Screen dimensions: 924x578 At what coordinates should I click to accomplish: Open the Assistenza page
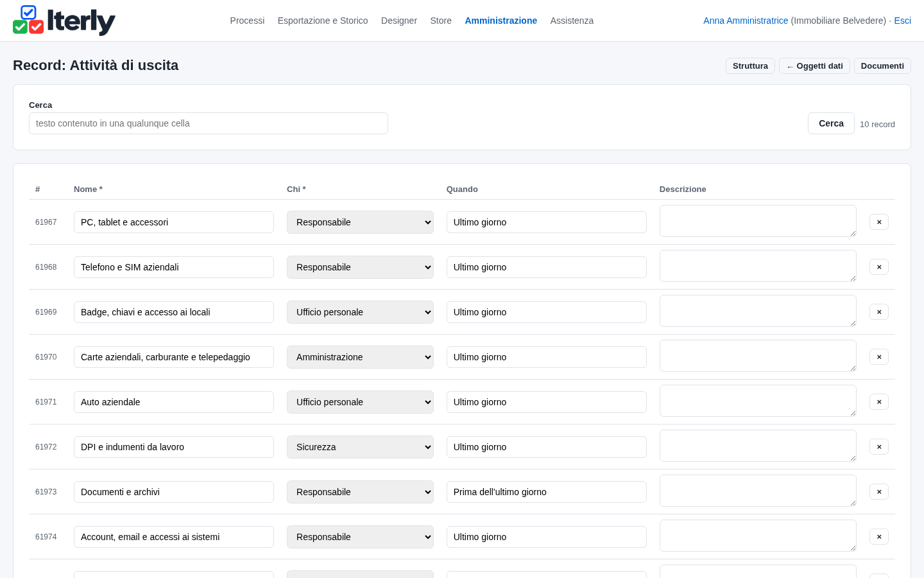tap(572, 21)
